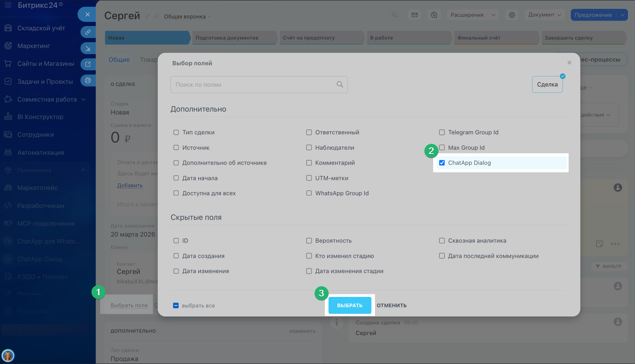The height and width of the screenshot is (364, 635).
Task: Switch to the Общие tab
Action: [119, 60]
